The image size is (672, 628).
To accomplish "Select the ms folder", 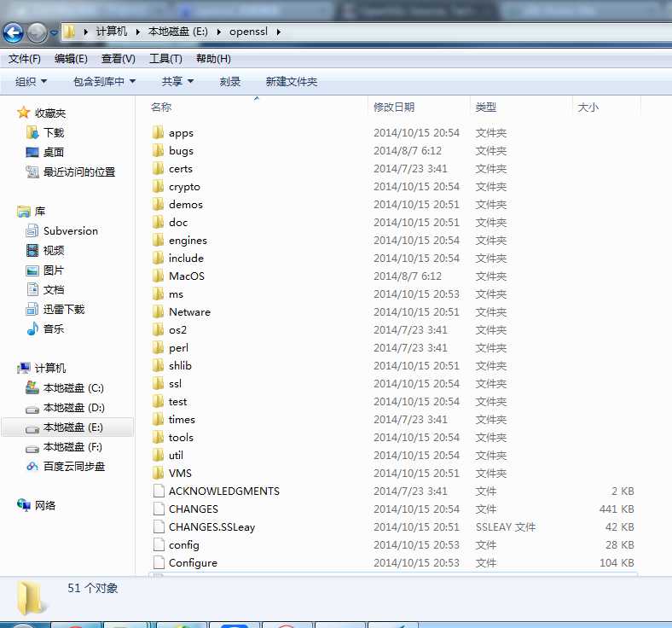I will point(168,294).
